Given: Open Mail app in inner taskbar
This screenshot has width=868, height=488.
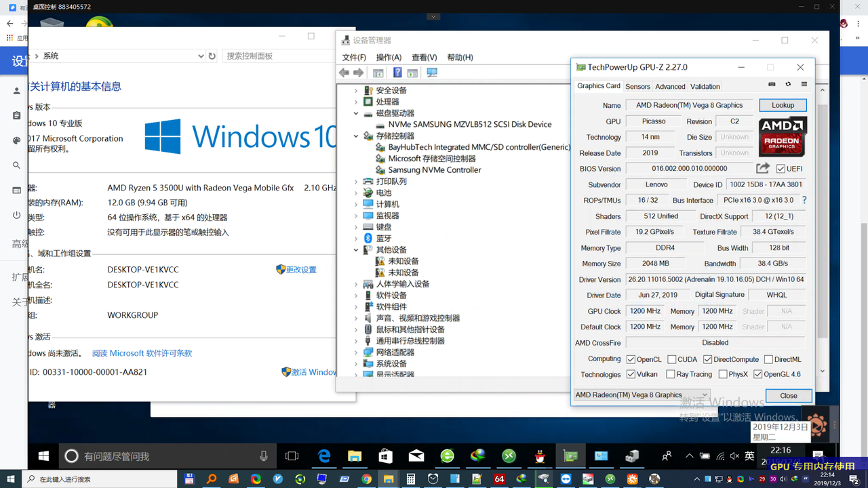Looking at the screenshot, I should (416, 456).
